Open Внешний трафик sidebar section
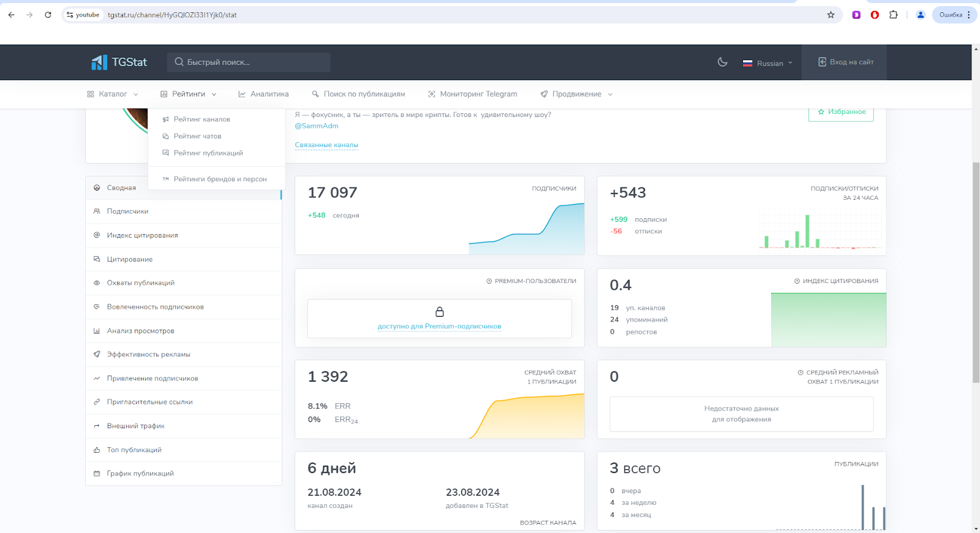This screenshot has height=533, width=980. pos(184,426)
